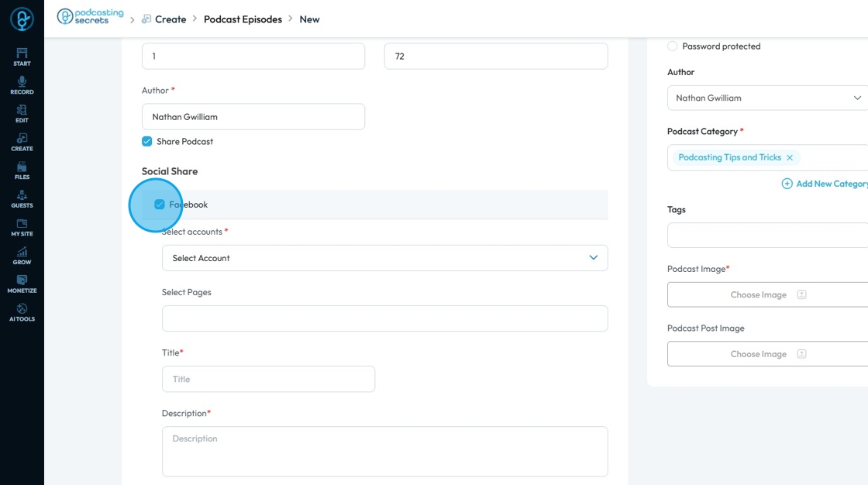Select the Password protected radio option
This screenshot has height=485, width=868.
673,46
